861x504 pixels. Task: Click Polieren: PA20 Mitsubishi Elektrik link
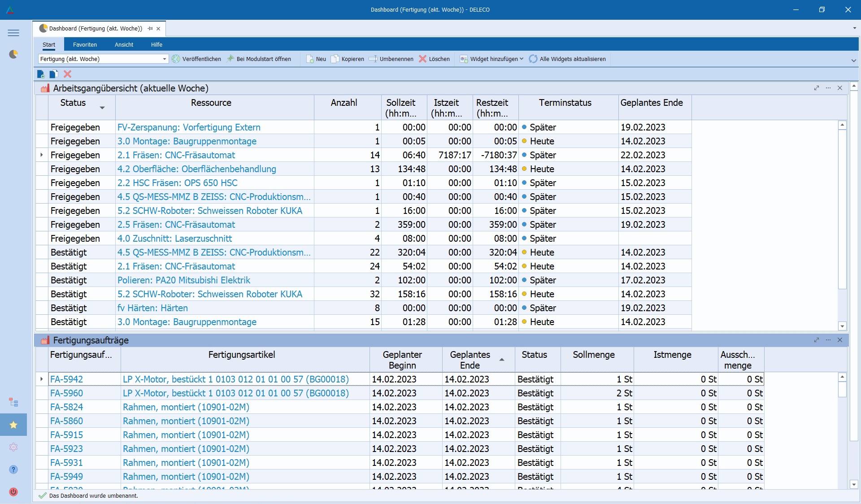pyautogui.click(x=184, y=280)
